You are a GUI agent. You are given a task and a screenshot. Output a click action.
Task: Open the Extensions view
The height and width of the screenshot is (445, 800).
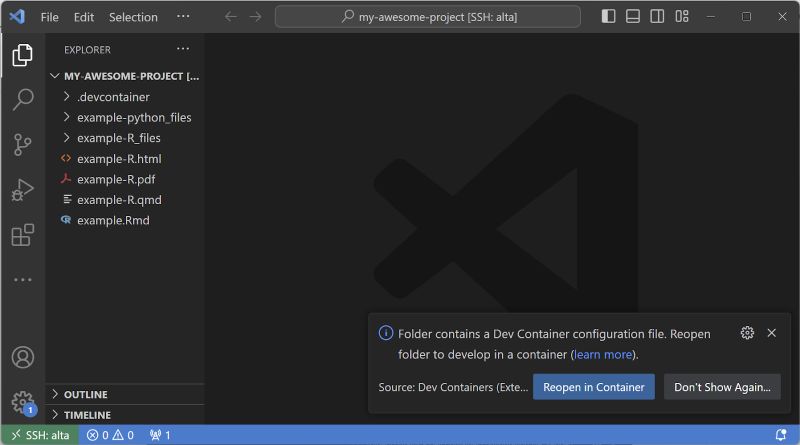22,235
